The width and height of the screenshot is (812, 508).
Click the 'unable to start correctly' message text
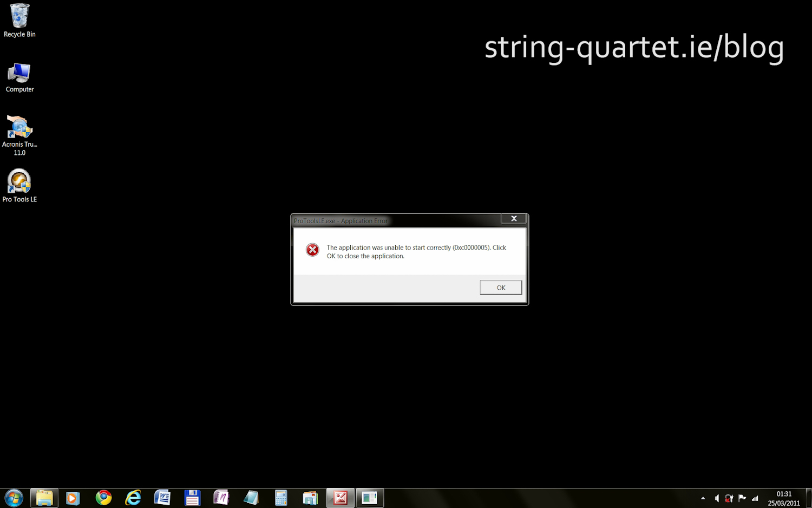[x=416, y=252]
